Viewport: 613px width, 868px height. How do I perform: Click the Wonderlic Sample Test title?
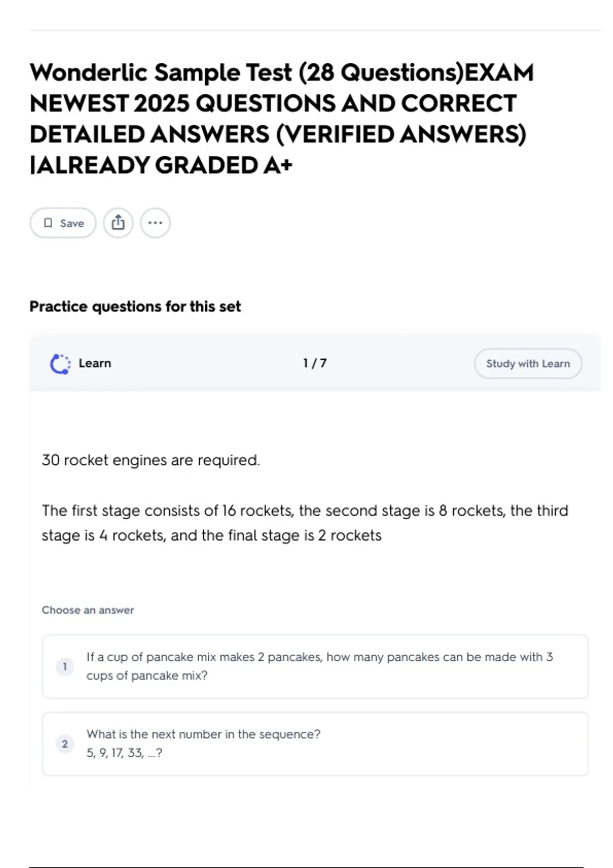click(281, 118)
